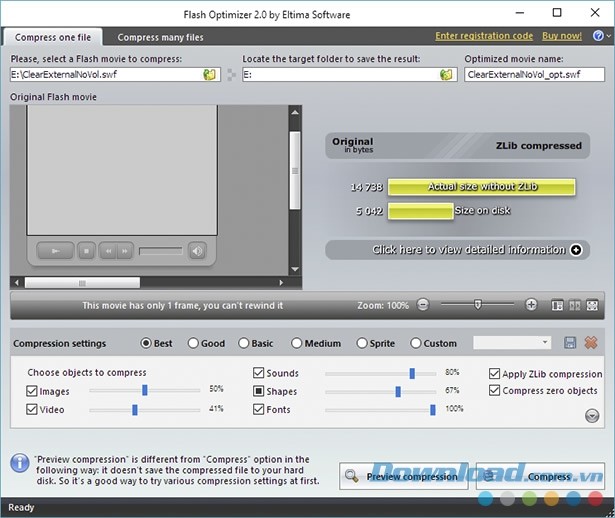615x518 pixels.
Task: Adjust the Fonts quality slider
Action: coord(432,410)
